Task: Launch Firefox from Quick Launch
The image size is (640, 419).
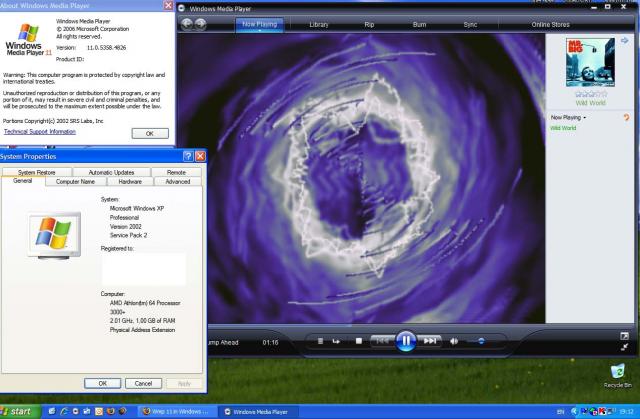Action: (111, 412)
